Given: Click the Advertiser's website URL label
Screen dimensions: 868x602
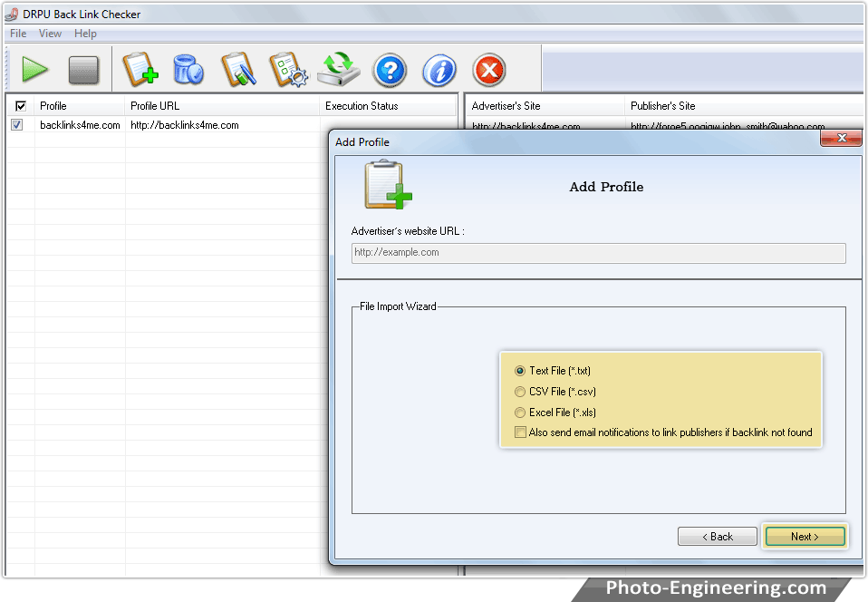Looking at the screenshot, I should pyautogui.click(x=408, y=231).
